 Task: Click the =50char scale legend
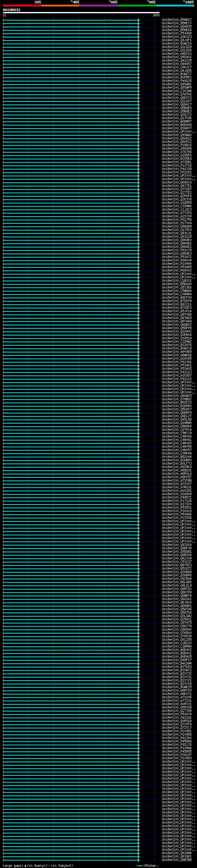147,866
